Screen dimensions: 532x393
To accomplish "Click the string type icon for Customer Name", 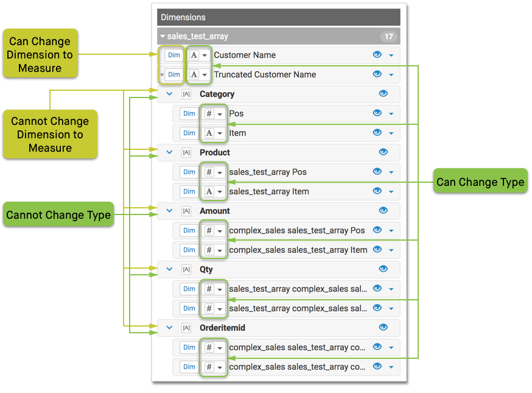I will pyautogui.click(x=194, y=55).
